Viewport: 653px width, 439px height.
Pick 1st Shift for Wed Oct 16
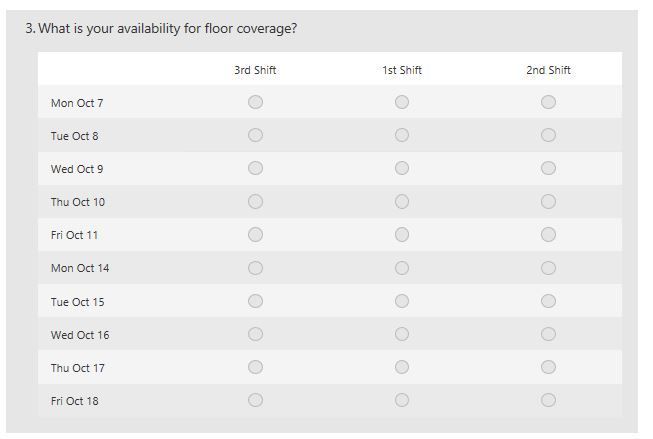click(402, 334)
